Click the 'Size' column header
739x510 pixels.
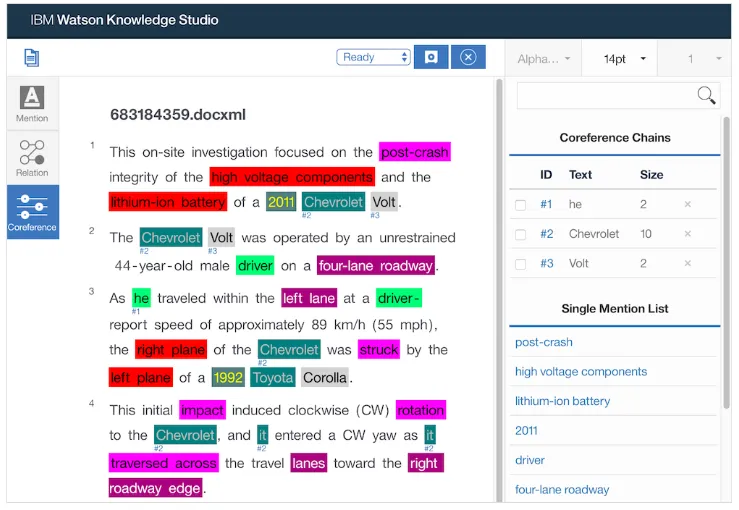click(x=651, y=175)
